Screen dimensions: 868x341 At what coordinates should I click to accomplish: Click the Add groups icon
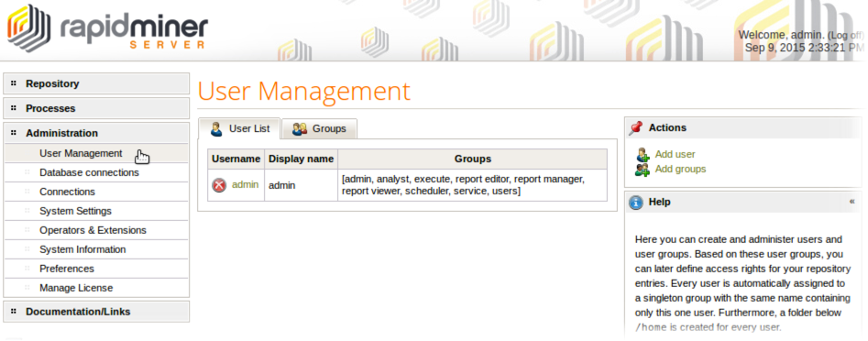tap(643, 170)
